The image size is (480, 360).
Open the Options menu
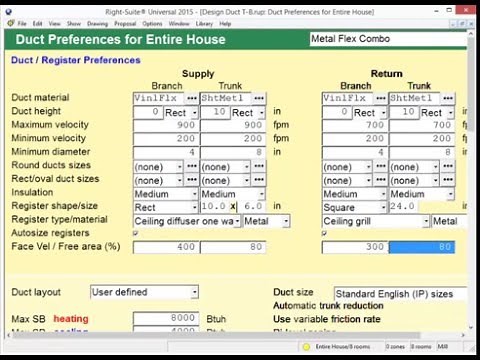(x=152, y=24)
